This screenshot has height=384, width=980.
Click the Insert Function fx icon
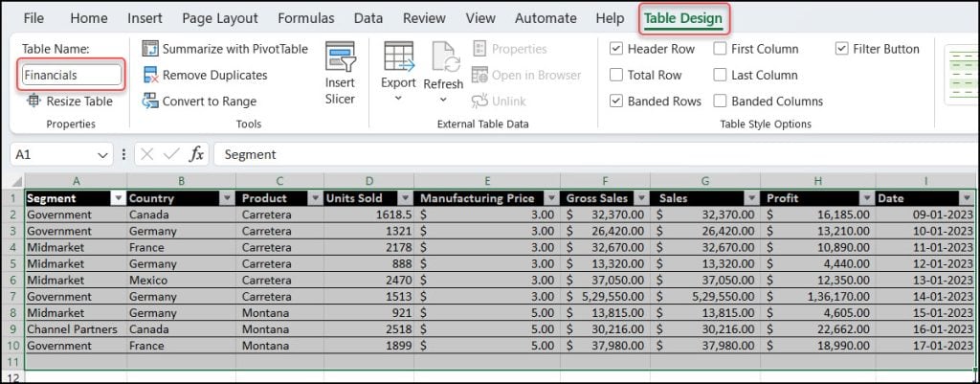click(x=196, y=154)
